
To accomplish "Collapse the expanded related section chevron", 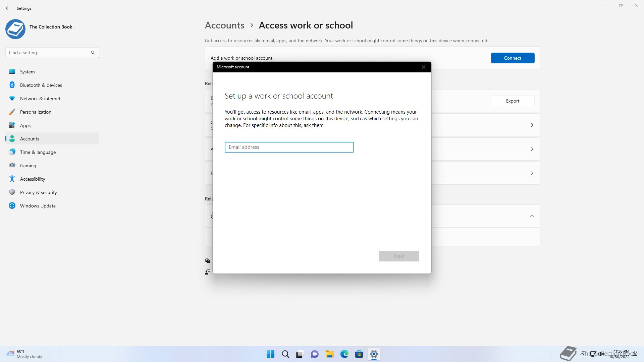I will coord(532,216).
